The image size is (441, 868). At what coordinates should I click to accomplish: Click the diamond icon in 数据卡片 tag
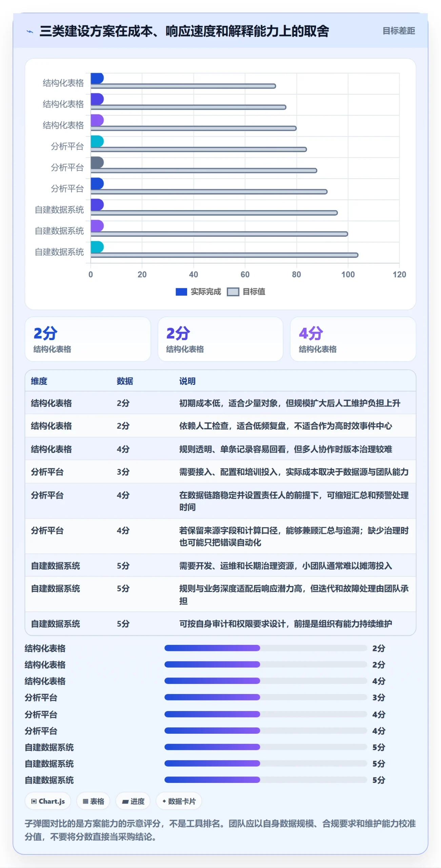tap(164, 801)
